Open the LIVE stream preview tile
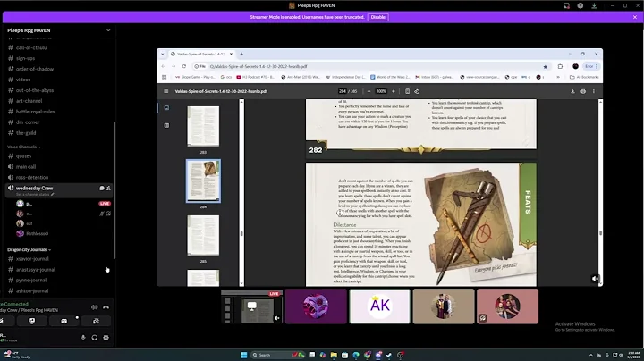Image resolution: width=644 pixels, height=361 pixels. click(251, 306)
